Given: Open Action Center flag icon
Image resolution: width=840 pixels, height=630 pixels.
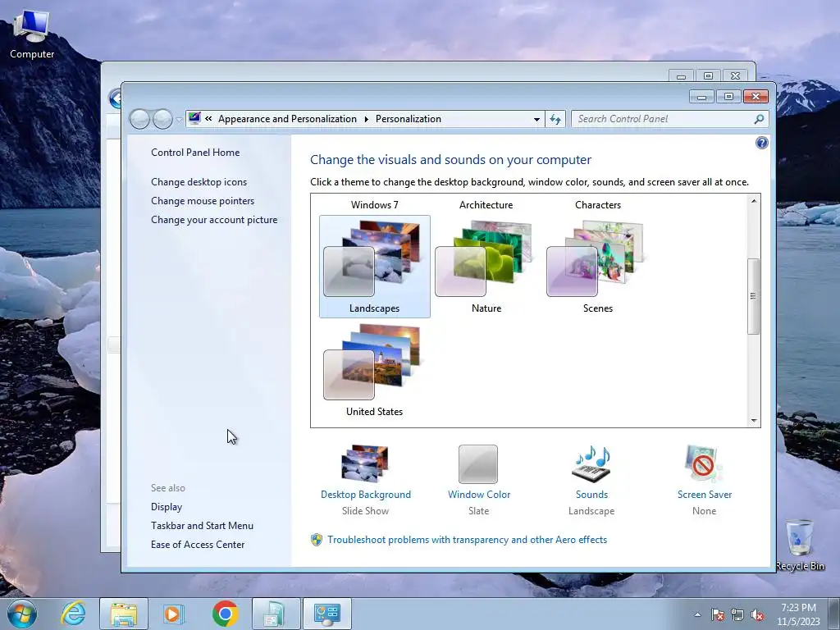Looking at the screenshot, I should pos(717,614).
